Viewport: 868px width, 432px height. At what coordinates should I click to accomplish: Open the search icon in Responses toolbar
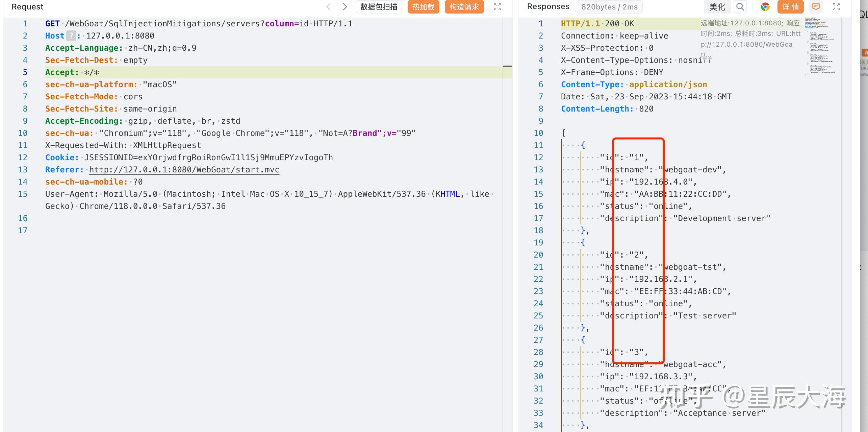click(740, 7)
